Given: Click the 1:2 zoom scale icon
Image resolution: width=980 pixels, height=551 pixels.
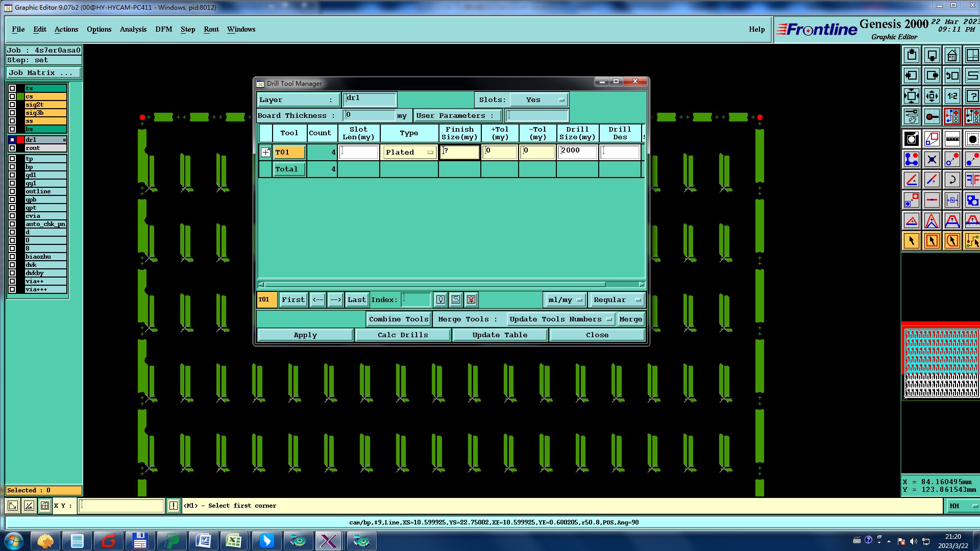Looking at the screenshot, I should pyautogui.click(x=952, y=96).
